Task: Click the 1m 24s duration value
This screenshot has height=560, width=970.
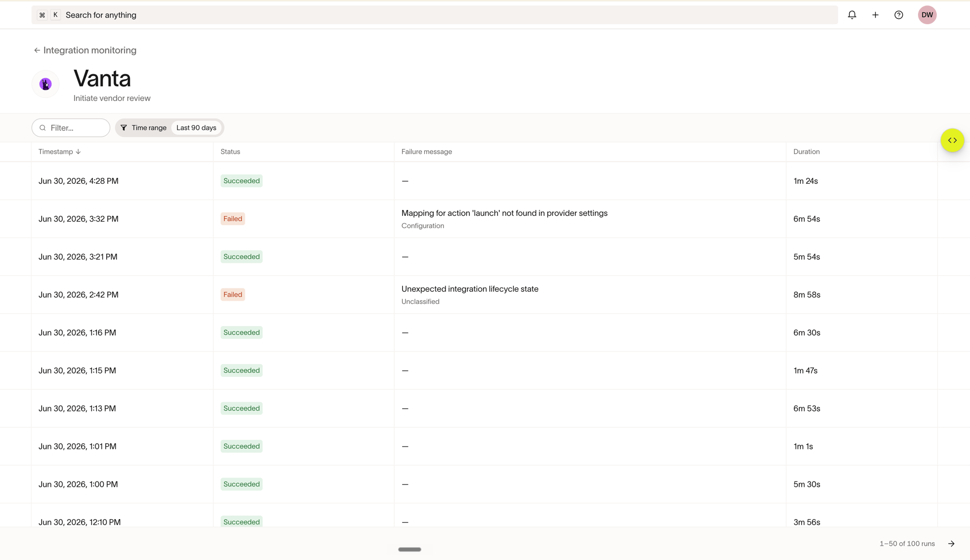Action: pyautogui.click(x=806, y=181)
